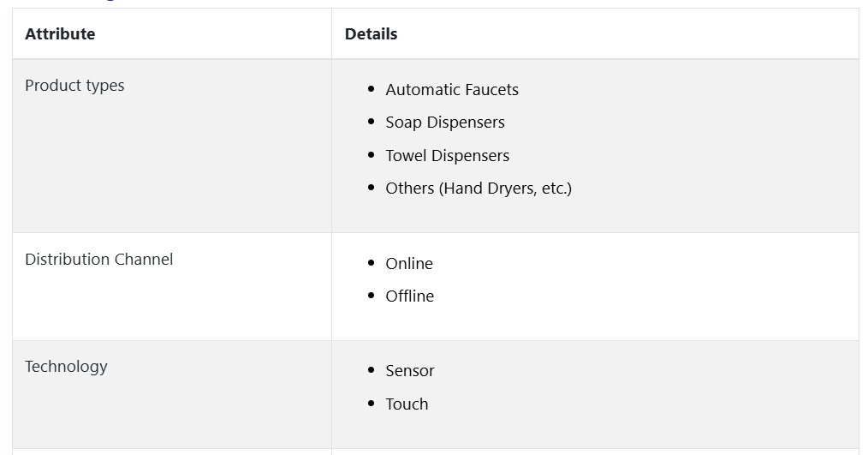Click the Details column header
This screenshot has width=868, height=455.
click(371, 33)
